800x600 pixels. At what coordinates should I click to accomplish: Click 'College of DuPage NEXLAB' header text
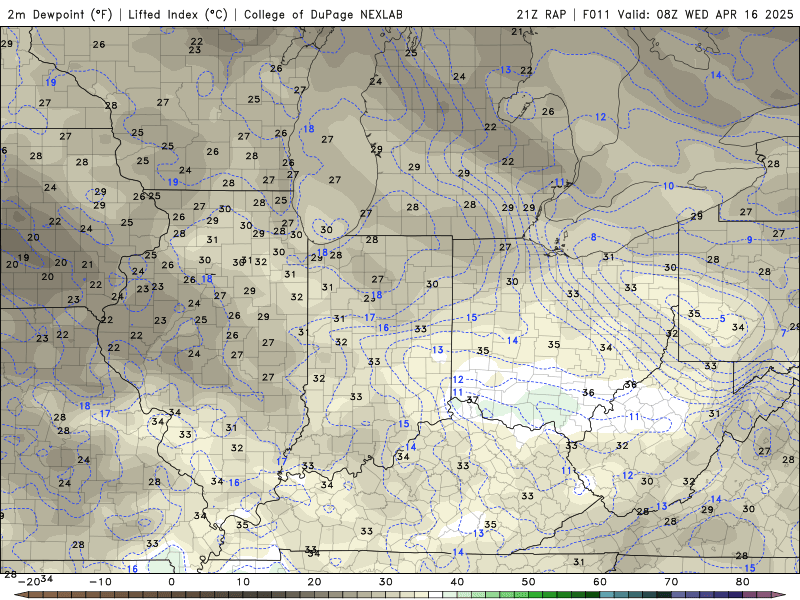tap(323, 14)
